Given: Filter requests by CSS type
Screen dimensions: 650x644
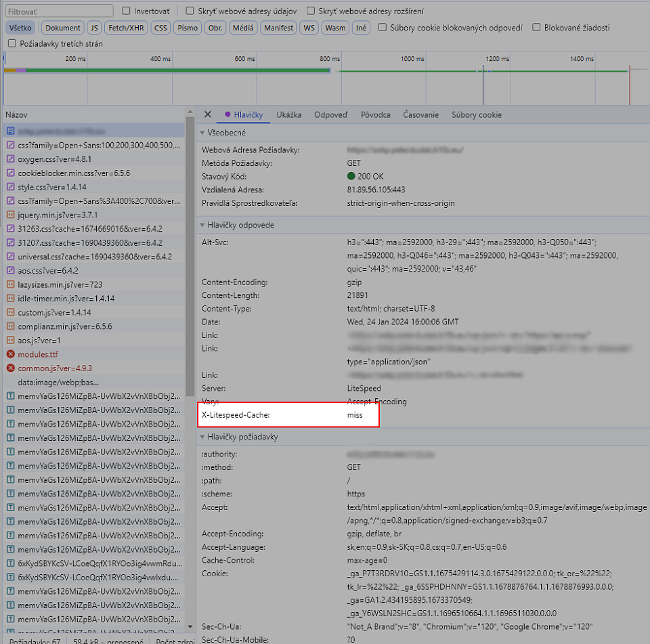Looking at the screenshot, I should [160, 28].
